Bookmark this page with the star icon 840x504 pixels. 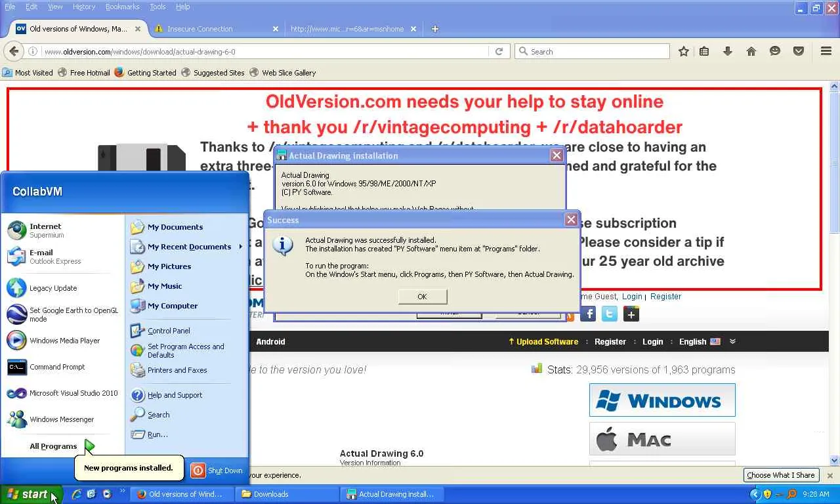click(x=684, y=51)
